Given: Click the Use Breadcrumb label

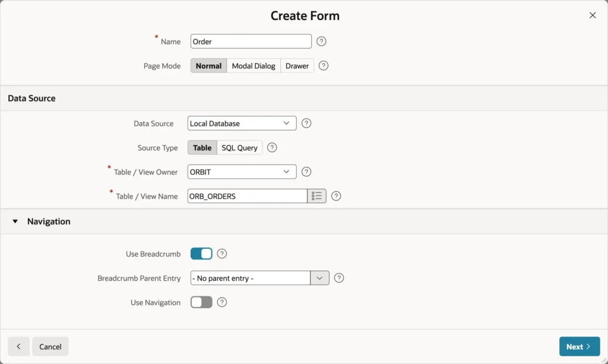Looking at the screenshot, I should (x=153, y=254).
